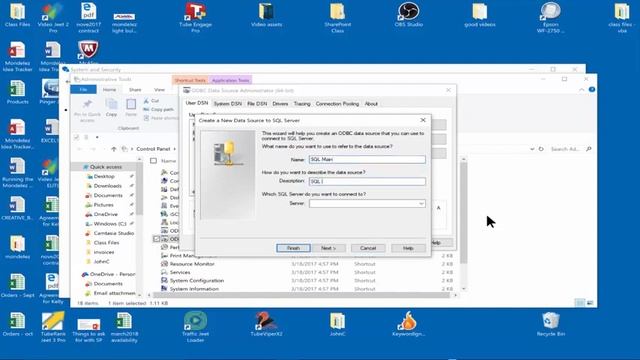
Task: Select Downloads in the navigation pane
Action: click(108, 186)
